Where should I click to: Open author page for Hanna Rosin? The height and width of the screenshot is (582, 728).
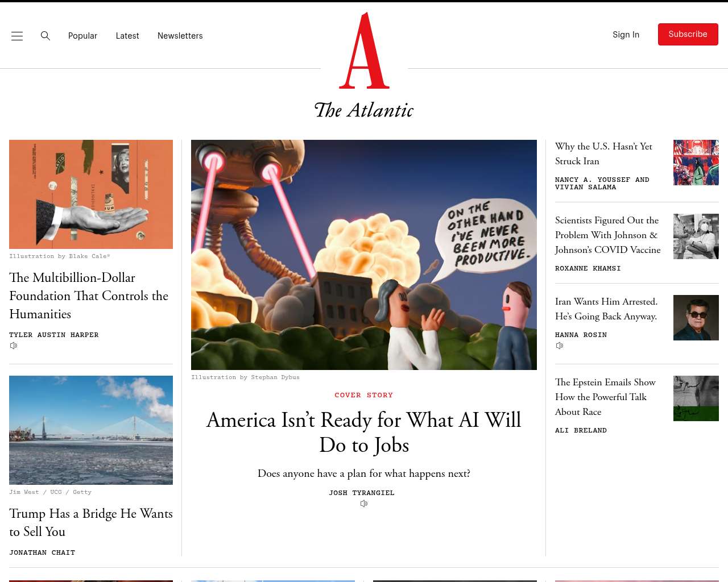pyautogui.click(x=581, y=335)
